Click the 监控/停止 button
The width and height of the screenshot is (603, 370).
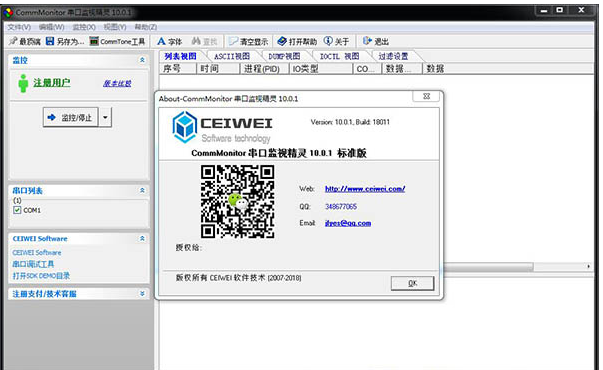coord(71,117)
